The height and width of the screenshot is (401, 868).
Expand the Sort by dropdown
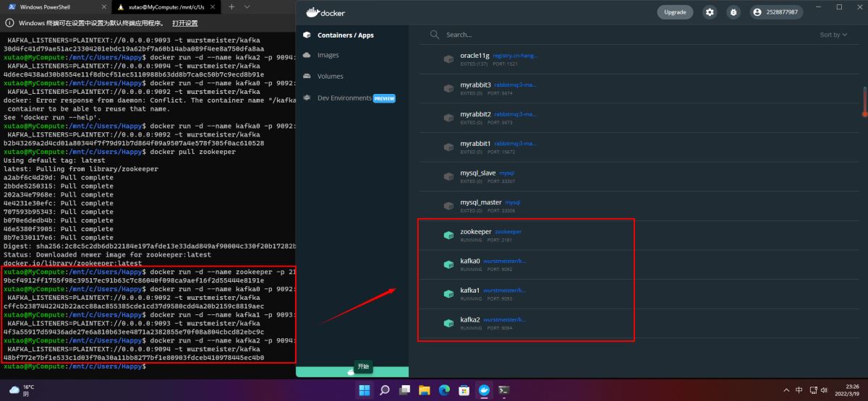pos(833,35)
